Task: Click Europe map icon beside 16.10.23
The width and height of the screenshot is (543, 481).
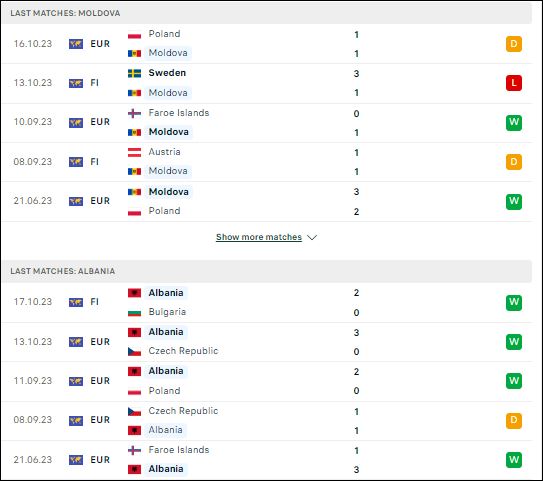Action: pos(76,44)
